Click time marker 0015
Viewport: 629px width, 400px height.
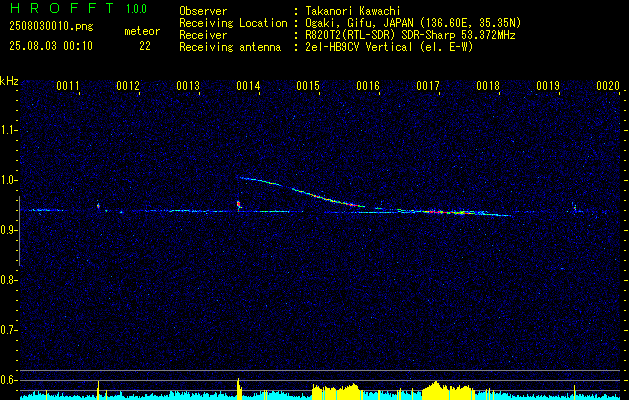pos(308,86)
